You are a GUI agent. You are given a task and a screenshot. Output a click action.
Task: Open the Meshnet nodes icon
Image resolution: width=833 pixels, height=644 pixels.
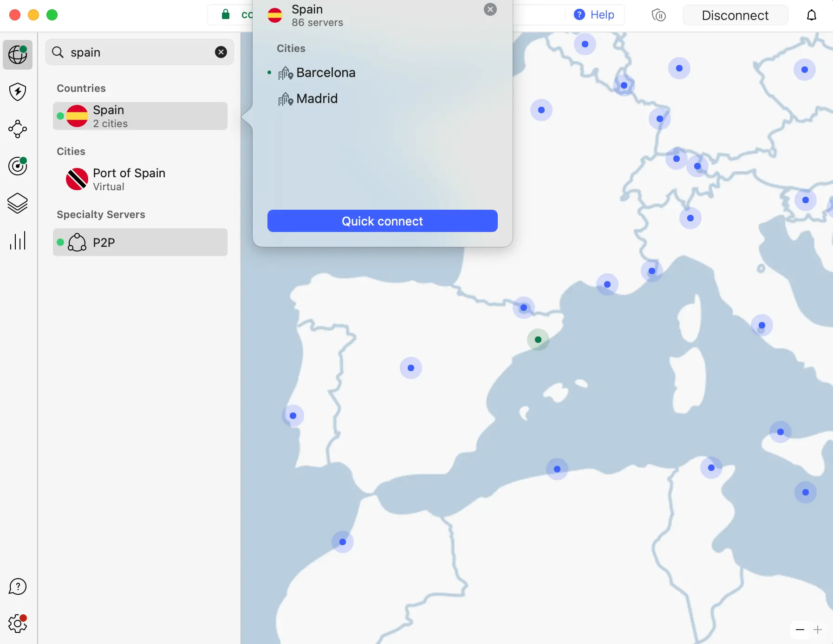point(18,129)
